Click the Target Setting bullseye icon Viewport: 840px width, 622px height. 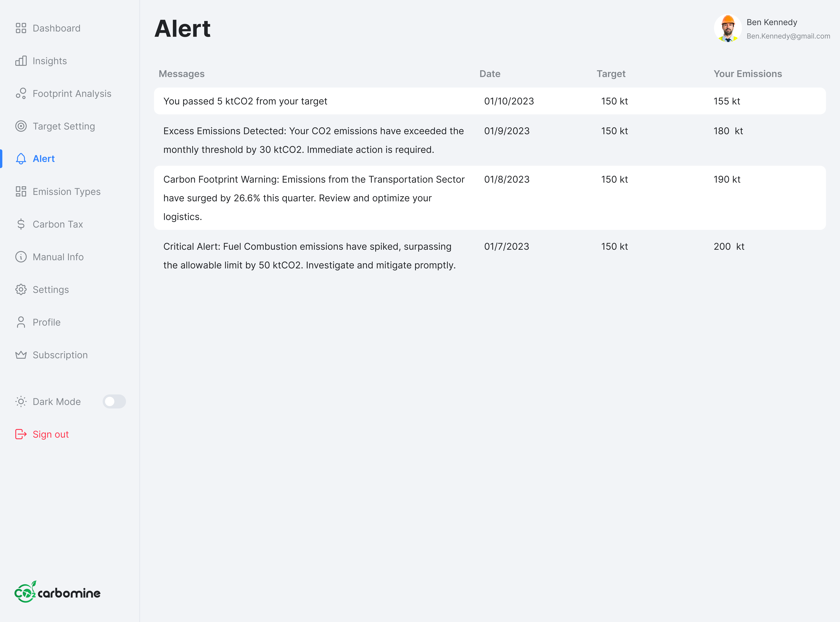[x=21, y=126]
